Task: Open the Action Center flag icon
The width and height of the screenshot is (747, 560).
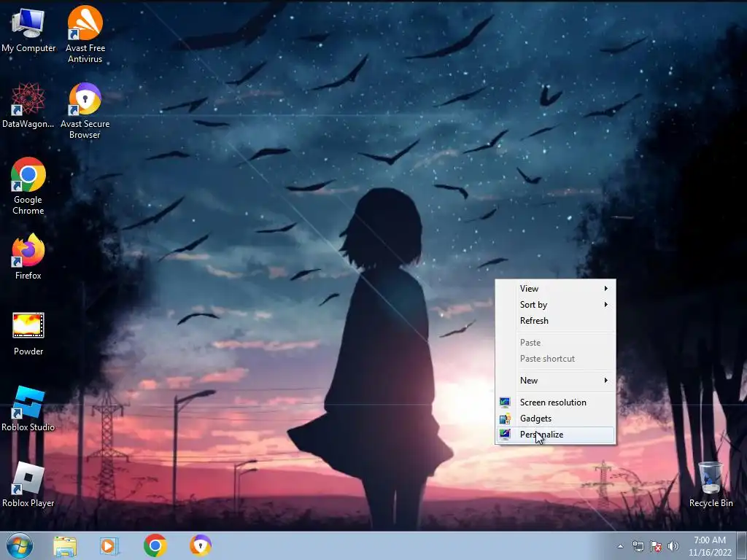Action: coord(656,546)
